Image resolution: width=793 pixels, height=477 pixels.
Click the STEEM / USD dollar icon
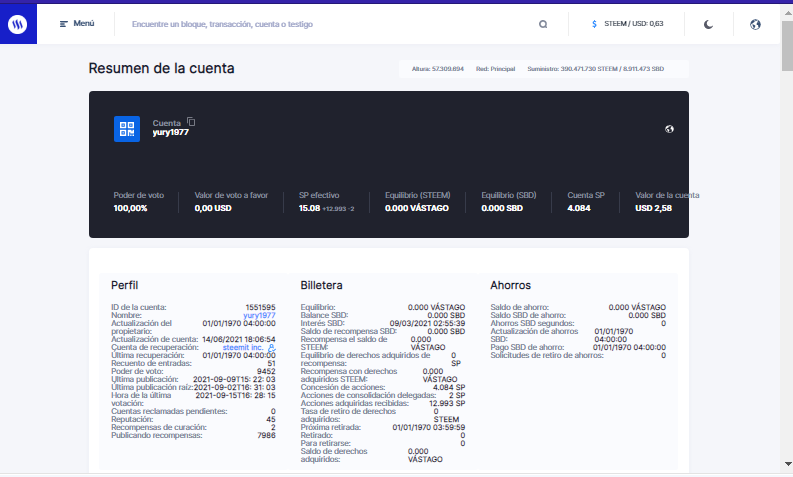594,24
